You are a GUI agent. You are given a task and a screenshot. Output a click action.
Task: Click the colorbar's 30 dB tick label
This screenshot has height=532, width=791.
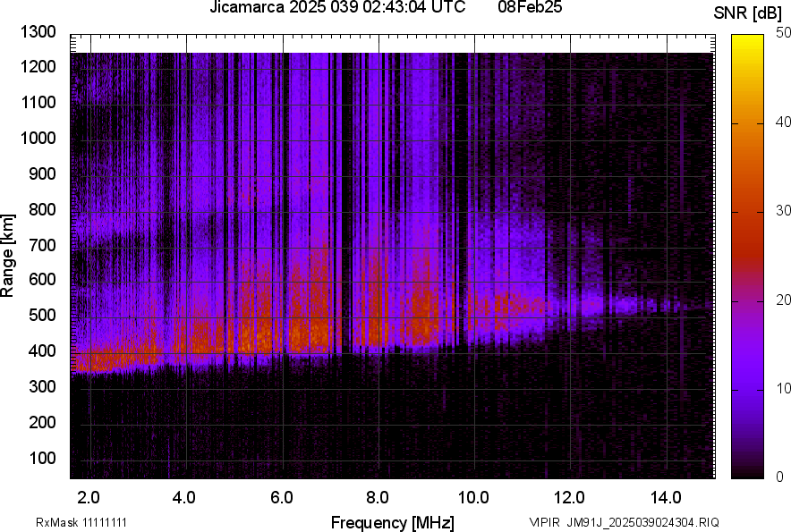pyautogui.click(x=784, y=211)
